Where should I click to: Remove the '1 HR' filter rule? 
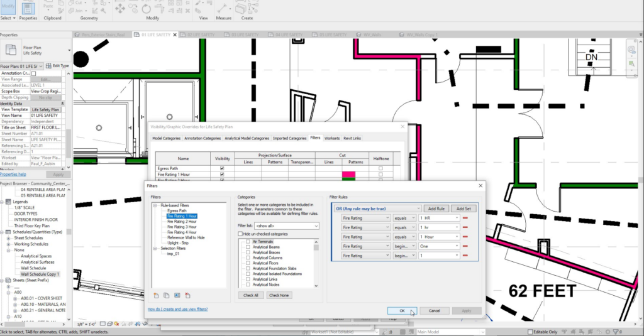point(465,219)
